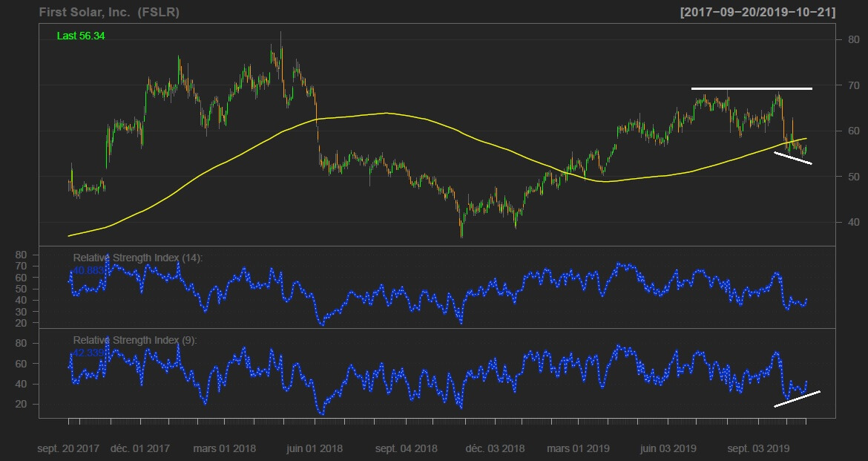Click the price axis label '50' at right
This screenshot has width=868, height=461.
pos(854,177)
